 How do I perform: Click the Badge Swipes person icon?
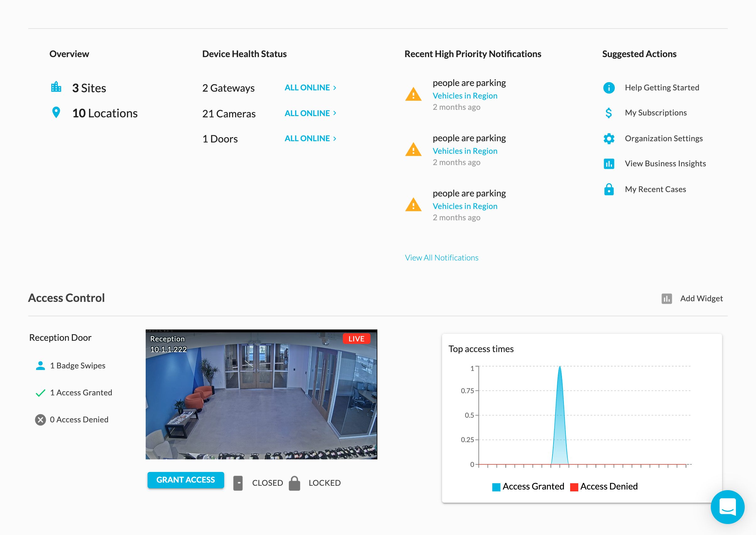pyautogui.click(x=40, y=365)
